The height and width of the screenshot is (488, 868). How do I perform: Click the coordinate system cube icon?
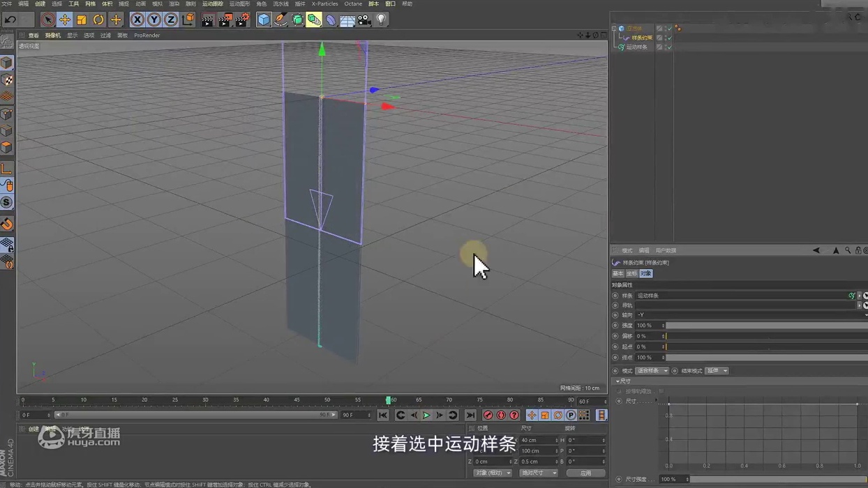pos(188,20)
